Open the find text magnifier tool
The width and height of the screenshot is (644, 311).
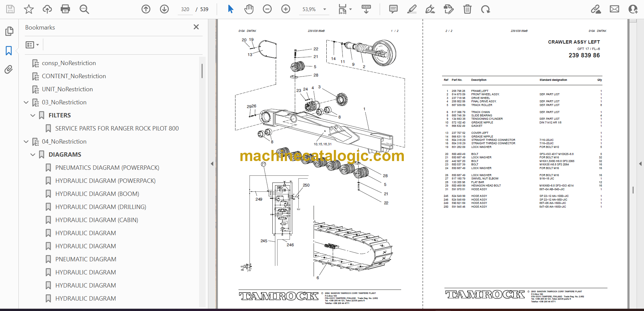(84, 9)
